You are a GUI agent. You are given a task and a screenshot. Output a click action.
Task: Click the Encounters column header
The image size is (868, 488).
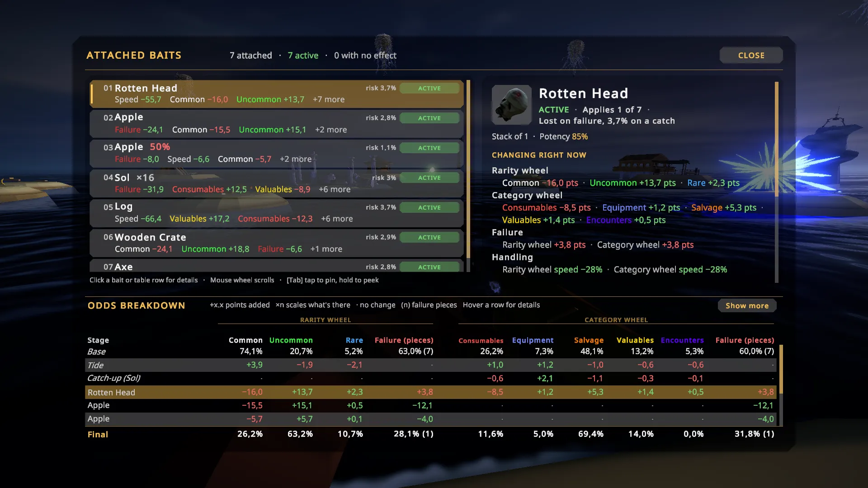(682, 340)
